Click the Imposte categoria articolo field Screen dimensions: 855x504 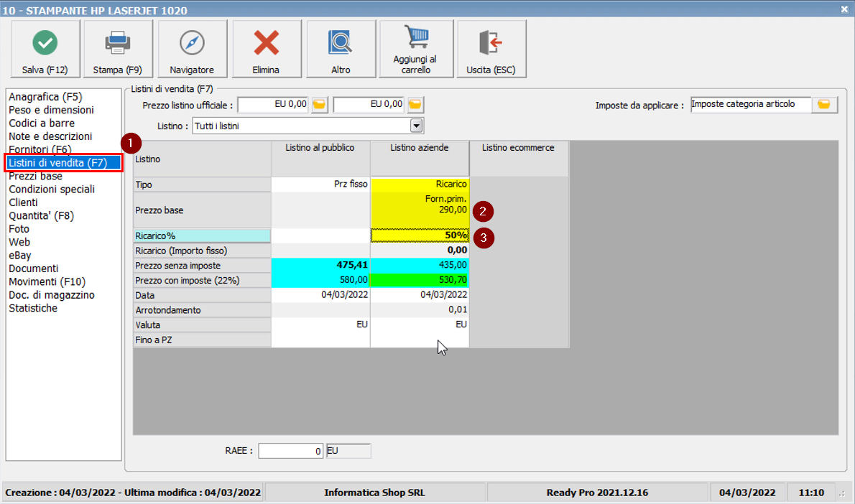[x=751, y=104]
